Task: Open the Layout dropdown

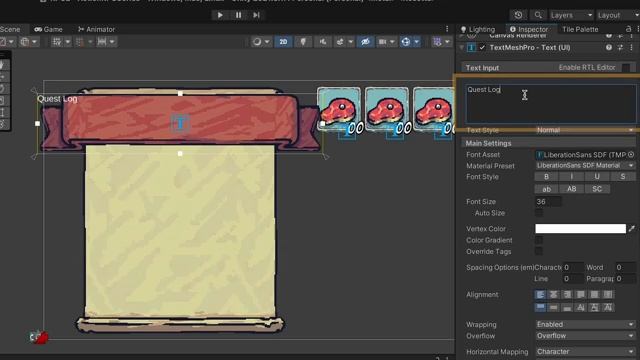Action: click(x=618, y=15)
